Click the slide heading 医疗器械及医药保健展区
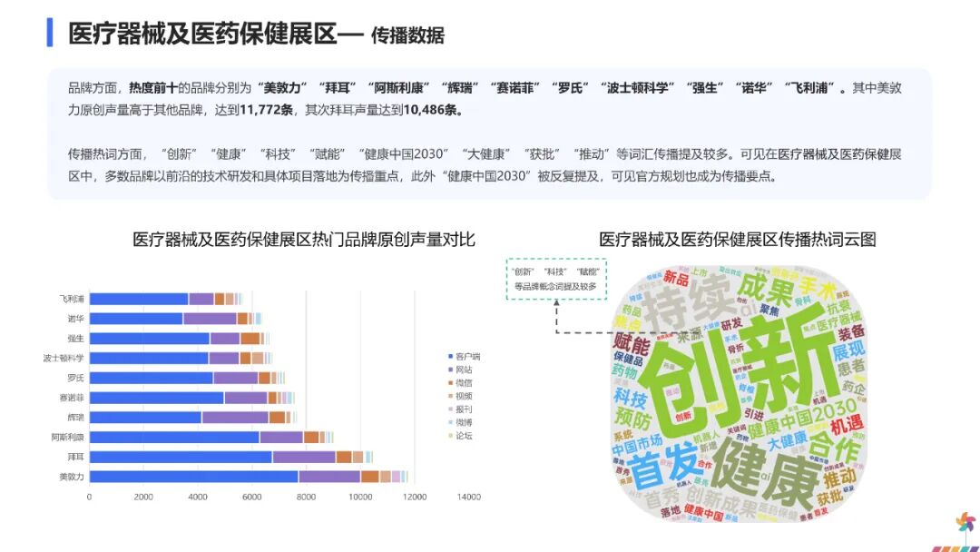The image size is (980, 552). pos(202,33)
